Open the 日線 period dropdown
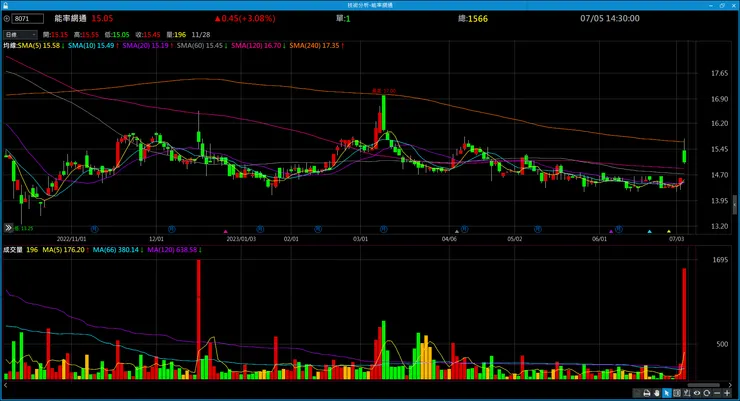This screenshot has height=401, width=740. click(x=20, y=34)
